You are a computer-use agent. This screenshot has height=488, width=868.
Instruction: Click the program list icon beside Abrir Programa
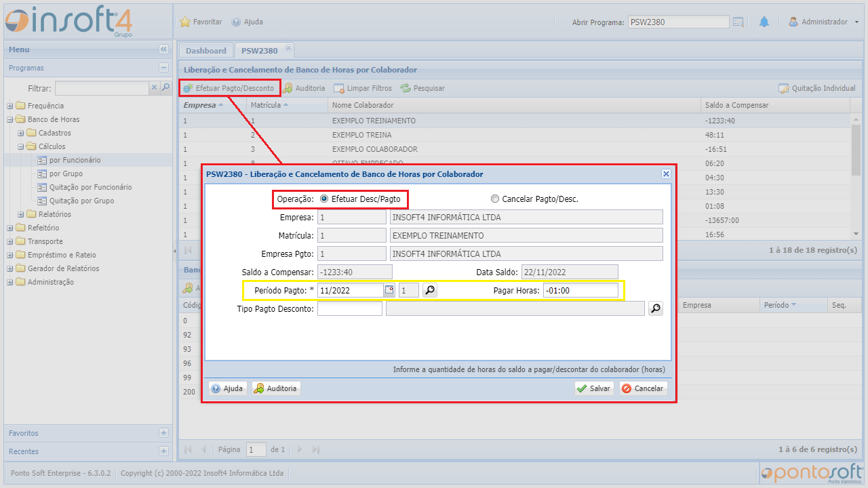(x=738, y=22)
